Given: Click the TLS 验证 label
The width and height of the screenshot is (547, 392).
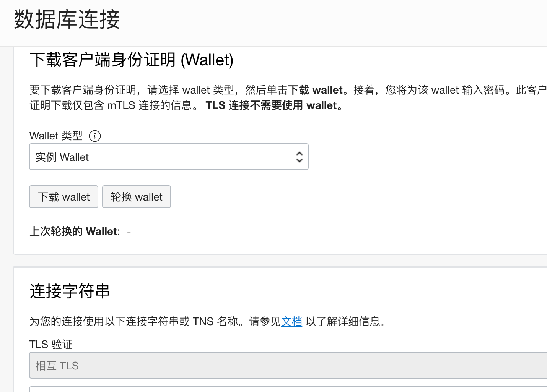Looking at the screenshot, I should point(50,344).
